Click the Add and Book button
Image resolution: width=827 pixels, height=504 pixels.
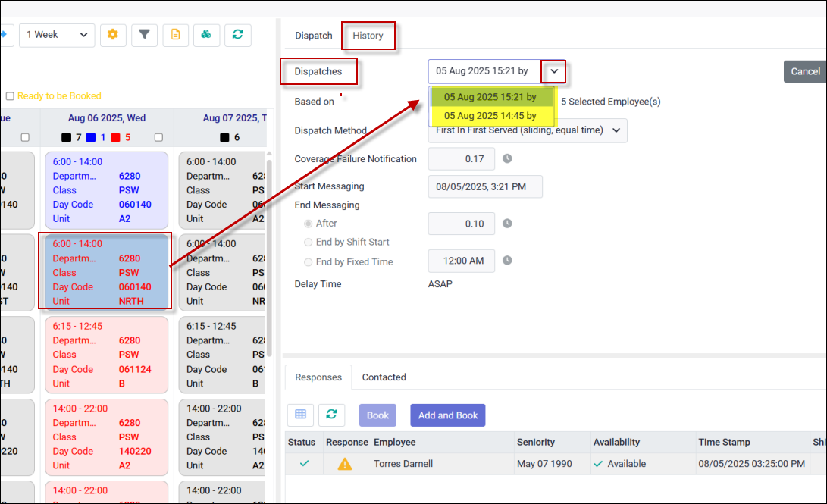(447, 415)
